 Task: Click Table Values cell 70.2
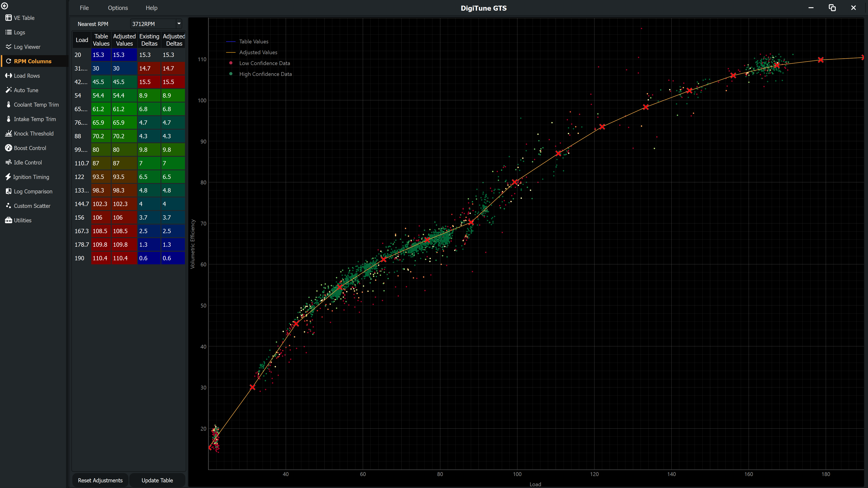101,136
